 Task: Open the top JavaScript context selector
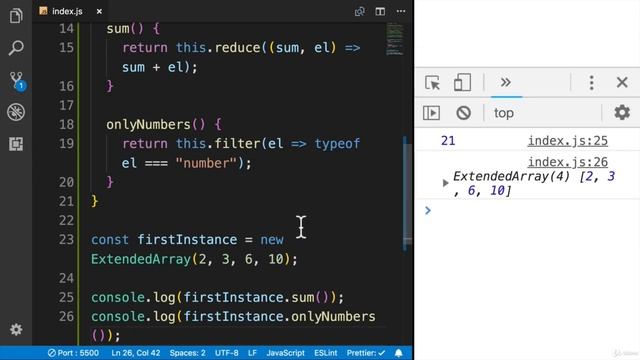[x=504, y=113]
